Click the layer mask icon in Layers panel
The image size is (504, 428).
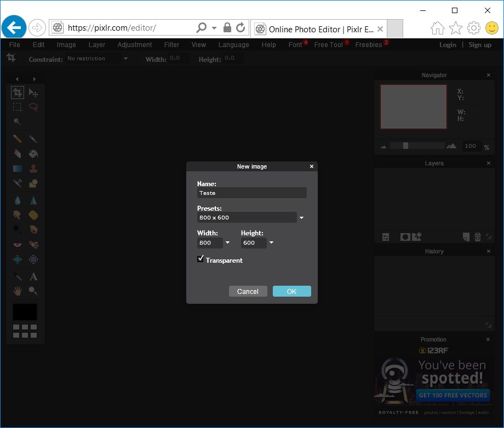click(x=405, y=237)
